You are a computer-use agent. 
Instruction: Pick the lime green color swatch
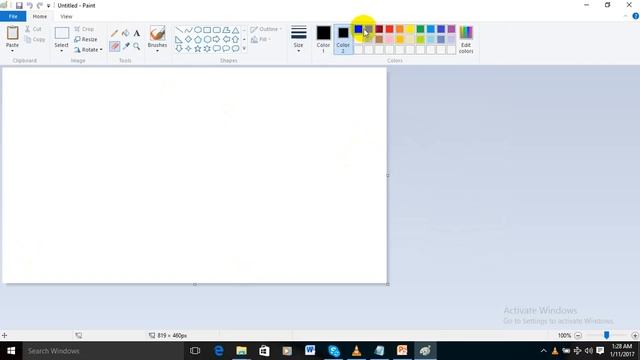pyautogui.click(x=420, y=39)
